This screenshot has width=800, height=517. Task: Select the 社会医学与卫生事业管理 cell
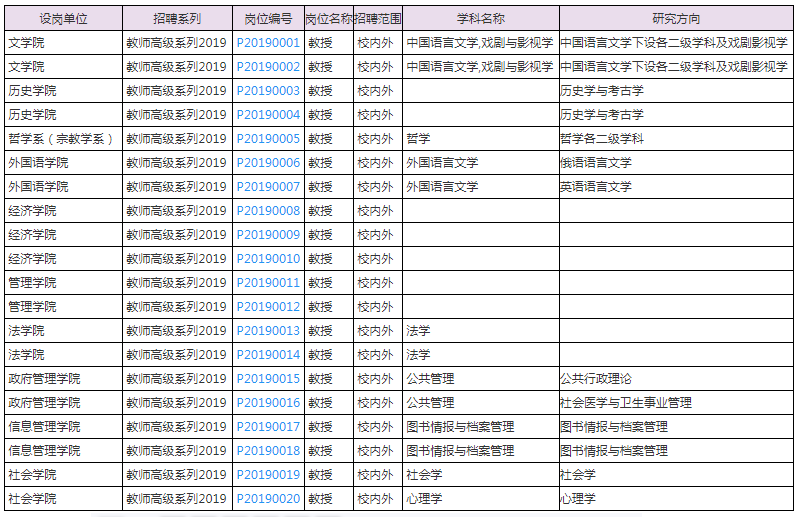(626, 403)
